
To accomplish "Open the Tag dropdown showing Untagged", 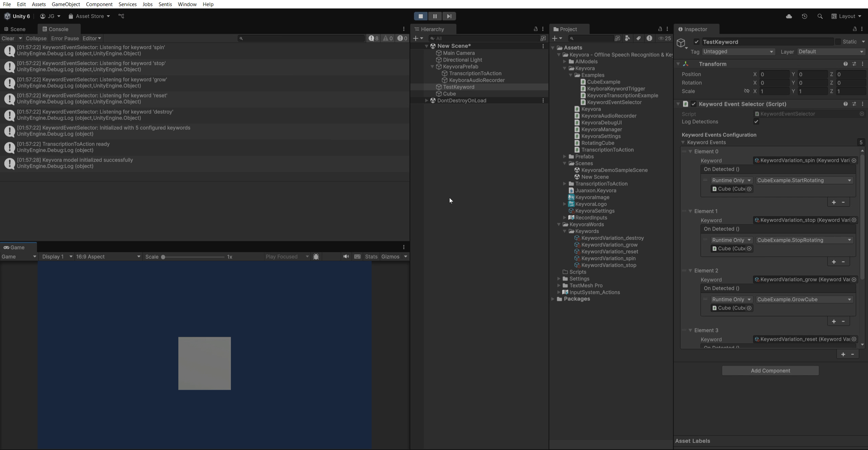I will click(x=738, y=52).
